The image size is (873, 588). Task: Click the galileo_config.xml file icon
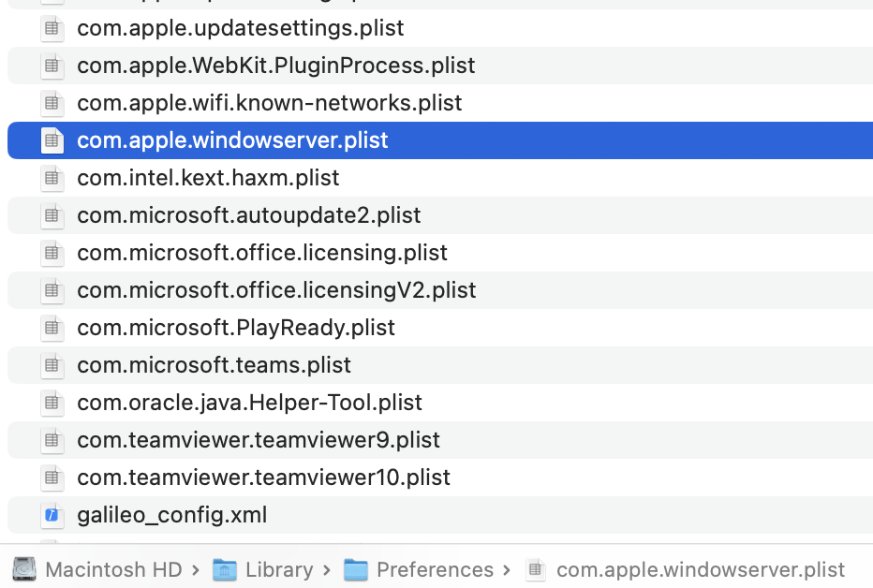[x=52, y=515]
